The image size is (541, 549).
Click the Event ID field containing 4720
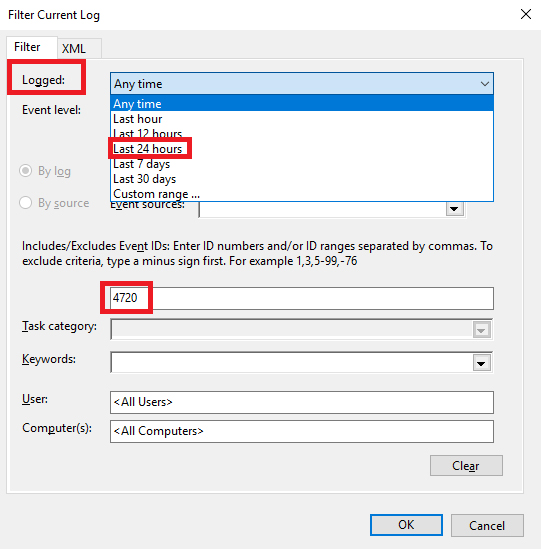pyautogui.click(x=302, y=298)
